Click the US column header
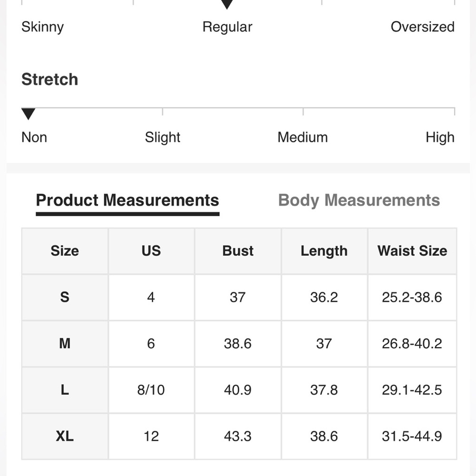The width and height of the screenshot is (476, 476). pyautogui.click(x=151, y=251)
